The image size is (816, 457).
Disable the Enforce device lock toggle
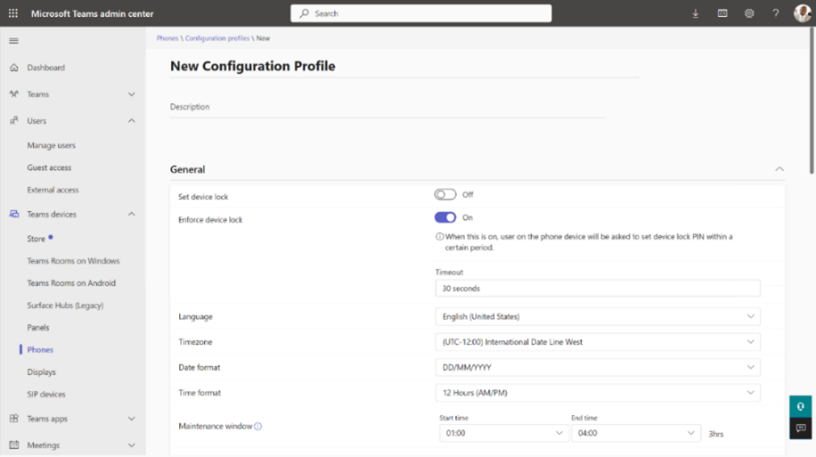445,217
